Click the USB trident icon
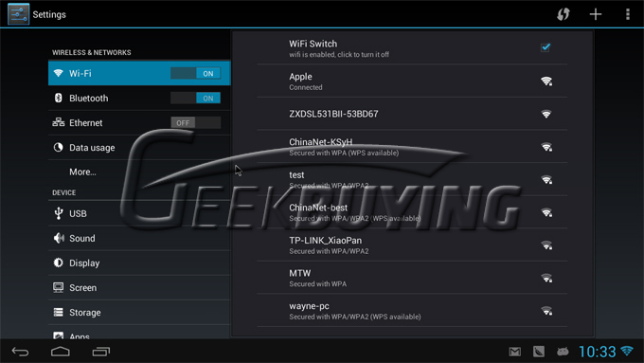 (x=59, y=213)
